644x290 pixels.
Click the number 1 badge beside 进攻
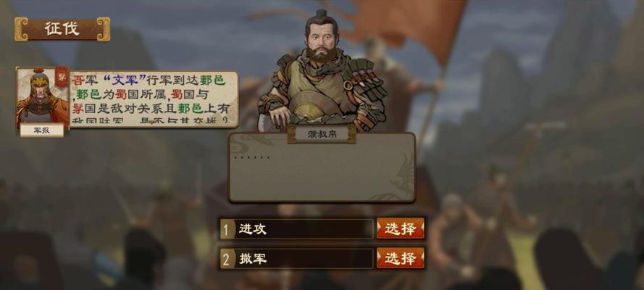pos(226,229)
